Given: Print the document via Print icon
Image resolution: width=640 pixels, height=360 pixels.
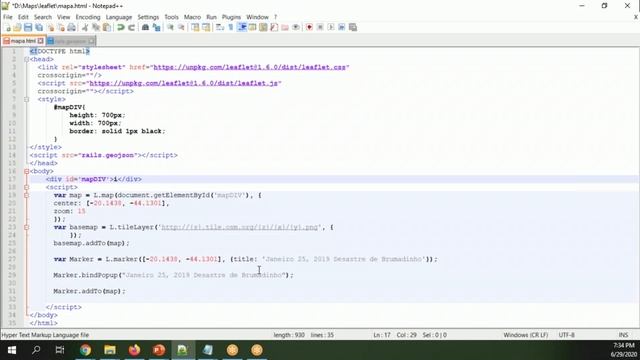Looking at the screenshot, I should 71,27.
